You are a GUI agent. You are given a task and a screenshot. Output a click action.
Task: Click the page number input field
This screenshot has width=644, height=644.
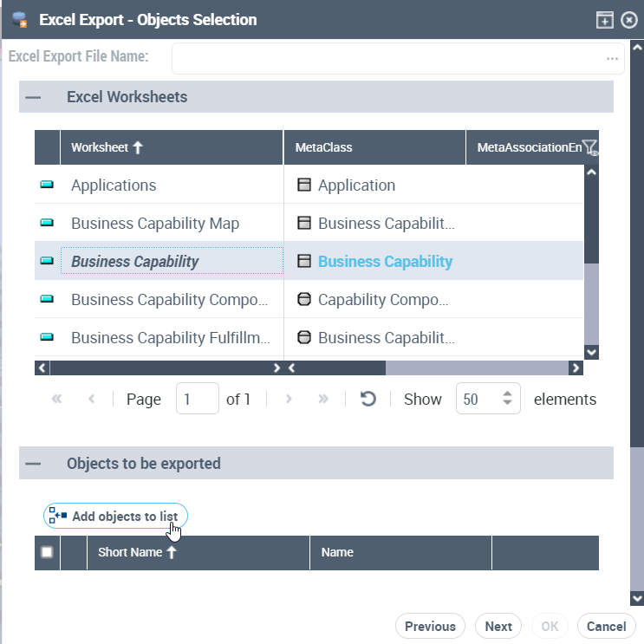click(x=197, y=399)
